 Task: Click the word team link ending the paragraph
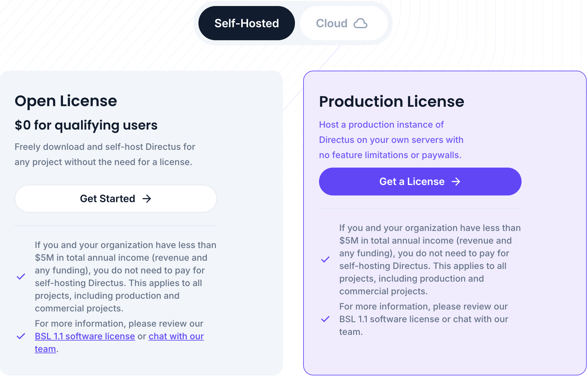[45, 349]
